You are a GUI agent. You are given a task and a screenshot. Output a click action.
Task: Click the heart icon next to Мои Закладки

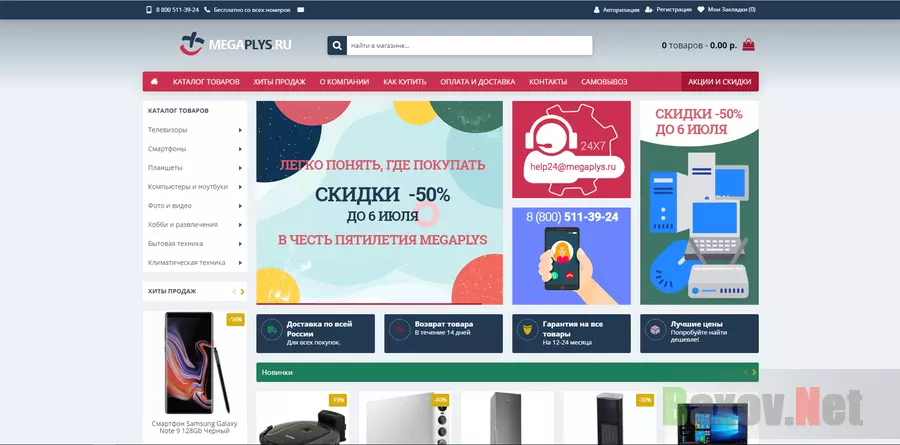click(x=701, y=10)
